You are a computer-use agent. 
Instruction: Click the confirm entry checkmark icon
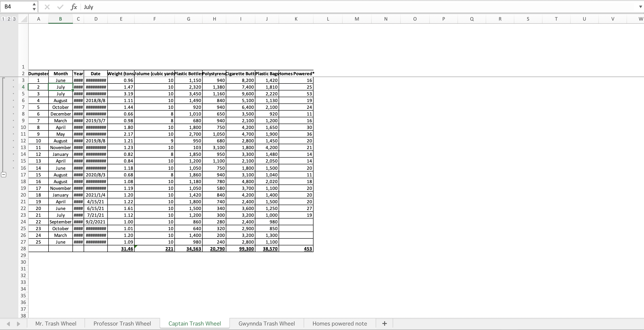[60, 7]
